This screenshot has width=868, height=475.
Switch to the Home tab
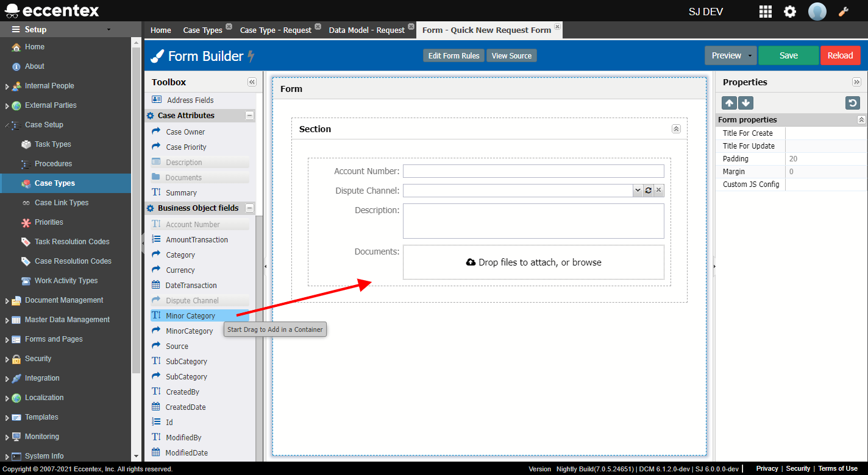(161, 30)
